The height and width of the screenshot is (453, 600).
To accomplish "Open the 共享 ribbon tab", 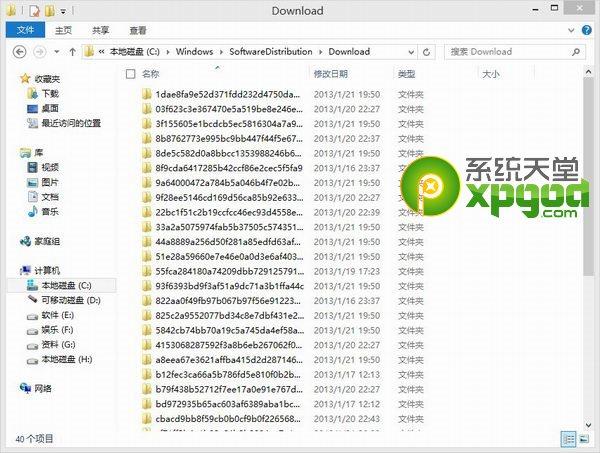I will point(100,30).
